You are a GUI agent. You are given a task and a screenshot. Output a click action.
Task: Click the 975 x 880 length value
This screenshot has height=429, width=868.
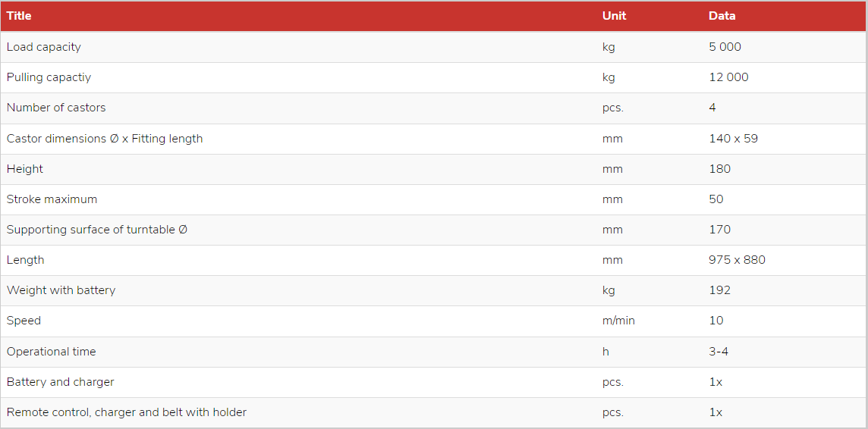(737, 261)
